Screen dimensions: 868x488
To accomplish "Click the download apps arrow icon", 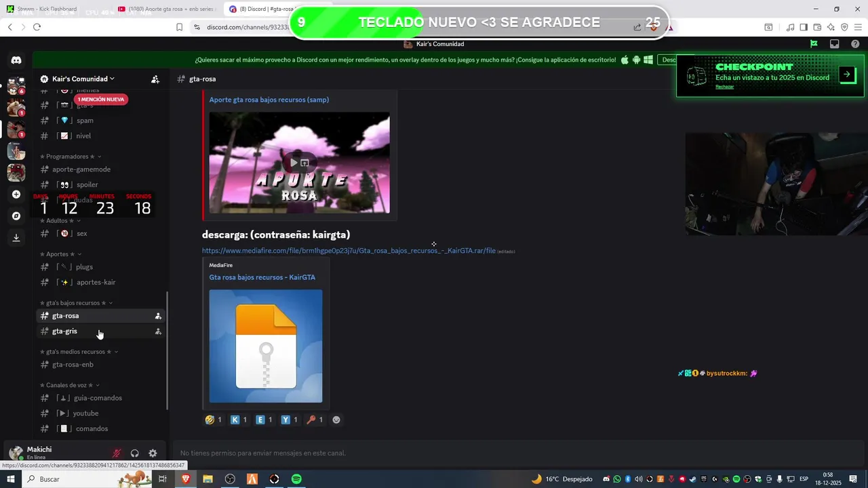I will 16,238.
